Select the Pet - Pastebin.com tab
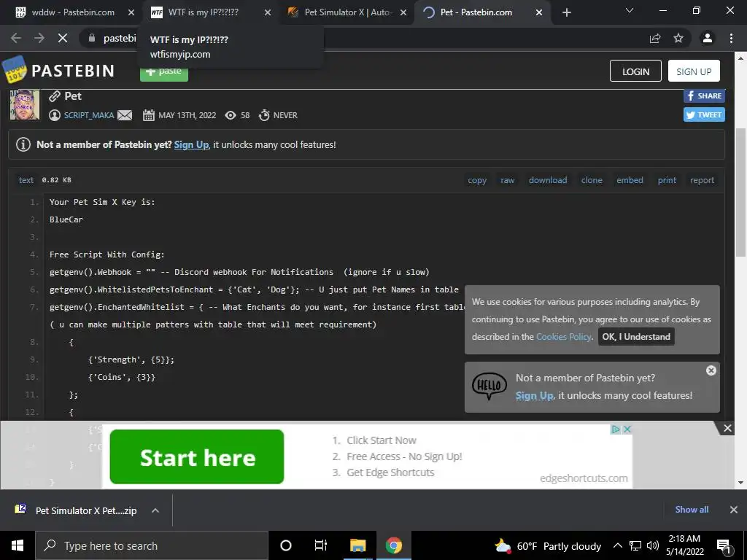This screenshot has width=747, height=560. (476, 12)
